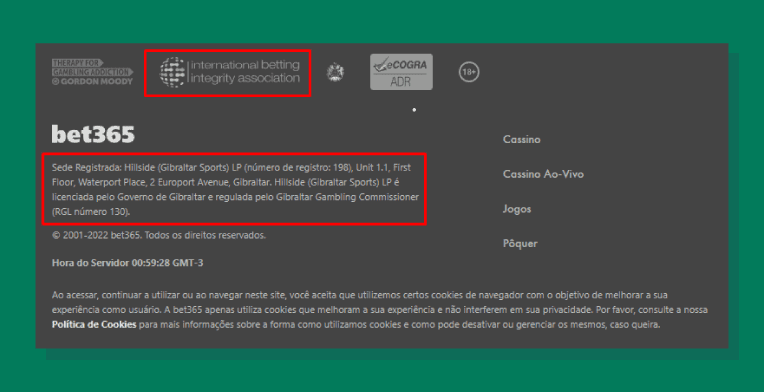Click the cookie notice starting 'Ao acessar'

coord(380,310)
